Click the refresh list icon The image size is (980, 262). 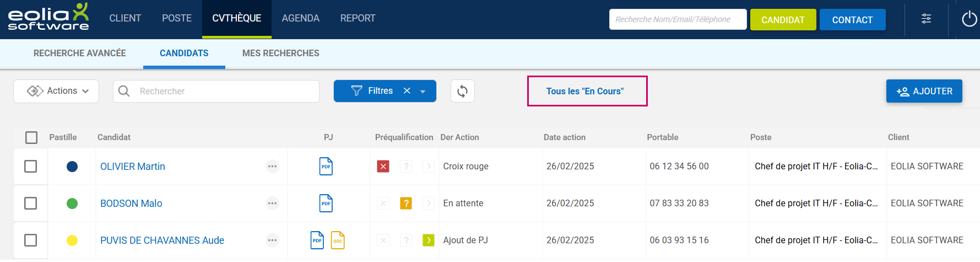[x=462, y=91]
